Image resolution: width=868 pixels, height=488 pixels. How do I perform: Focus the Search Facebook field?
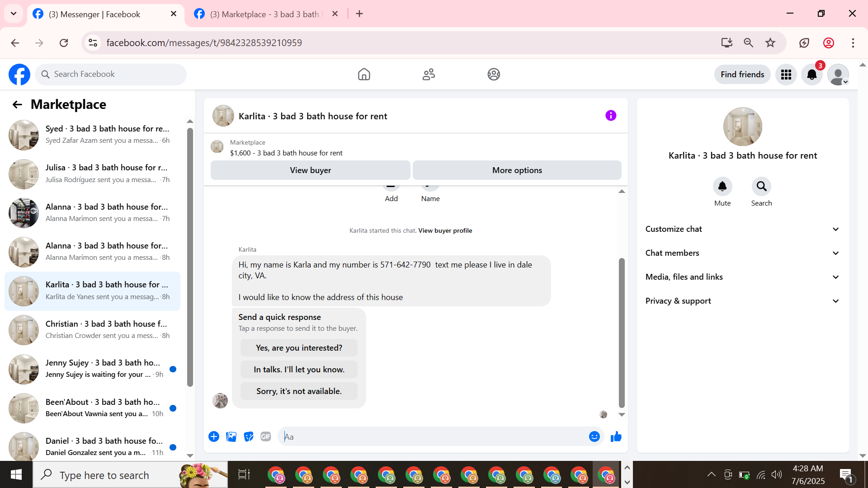(x=111, y=75)
